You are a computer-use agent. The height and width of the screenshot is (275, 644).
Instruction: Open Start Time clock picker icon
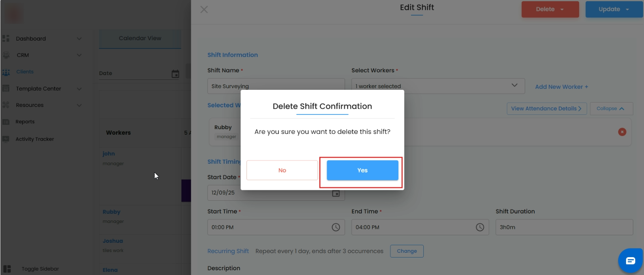336,227
